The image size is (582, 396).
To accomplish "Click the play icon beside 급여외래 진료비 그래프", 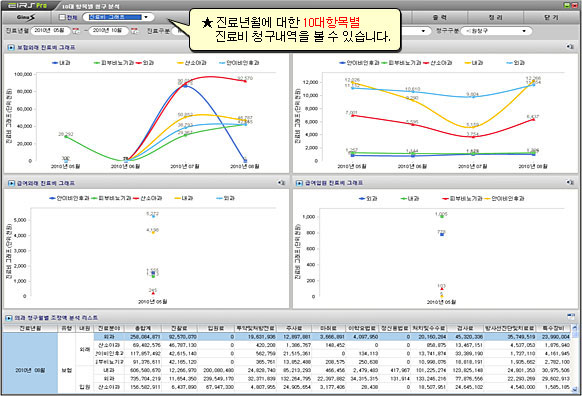I will tap(11, 183).
